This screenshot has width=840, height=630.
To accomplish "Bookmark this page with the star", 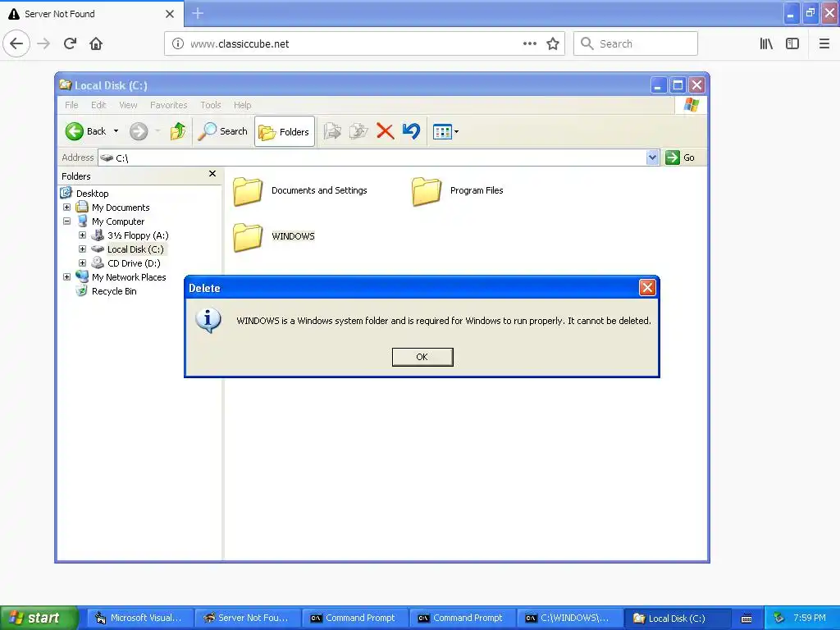I will coord(553,43).
